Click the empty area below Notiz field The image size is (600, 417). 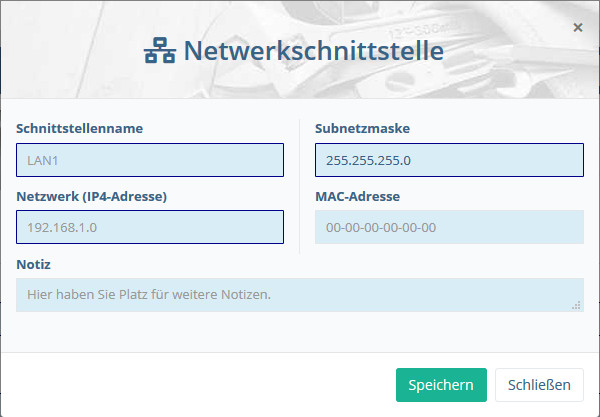coord(300,331)
